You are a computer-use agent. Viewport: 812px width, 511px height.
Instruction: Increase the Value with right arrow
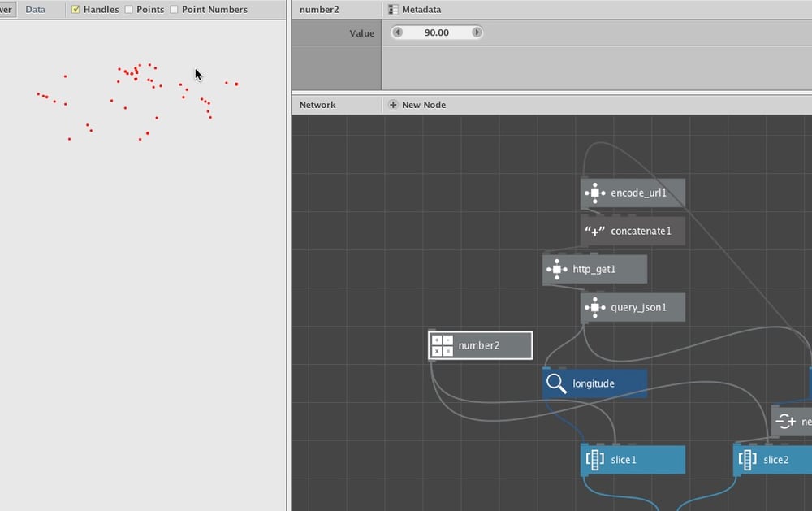(477, 32)
